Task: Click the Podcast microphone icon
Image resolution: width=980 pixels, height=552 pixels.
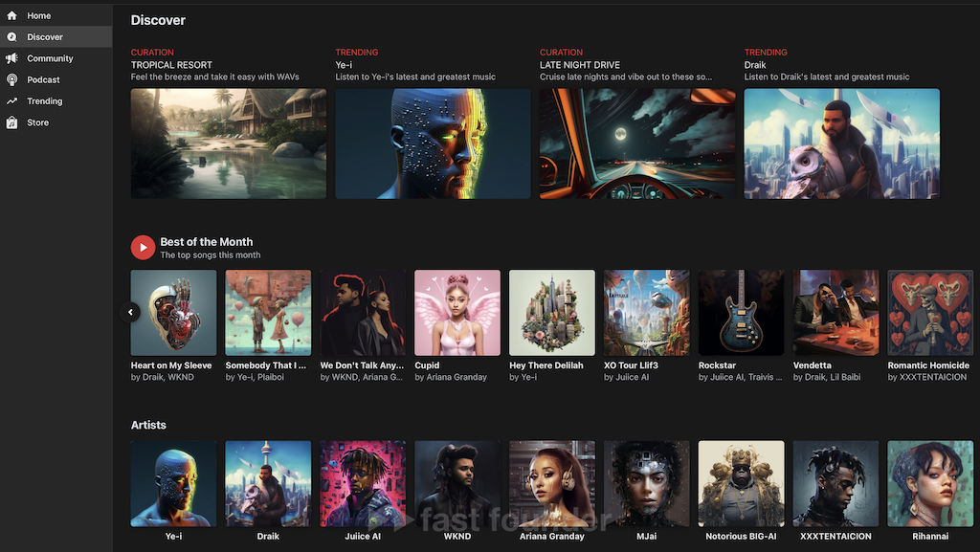Action: click(x=11, y=80)
